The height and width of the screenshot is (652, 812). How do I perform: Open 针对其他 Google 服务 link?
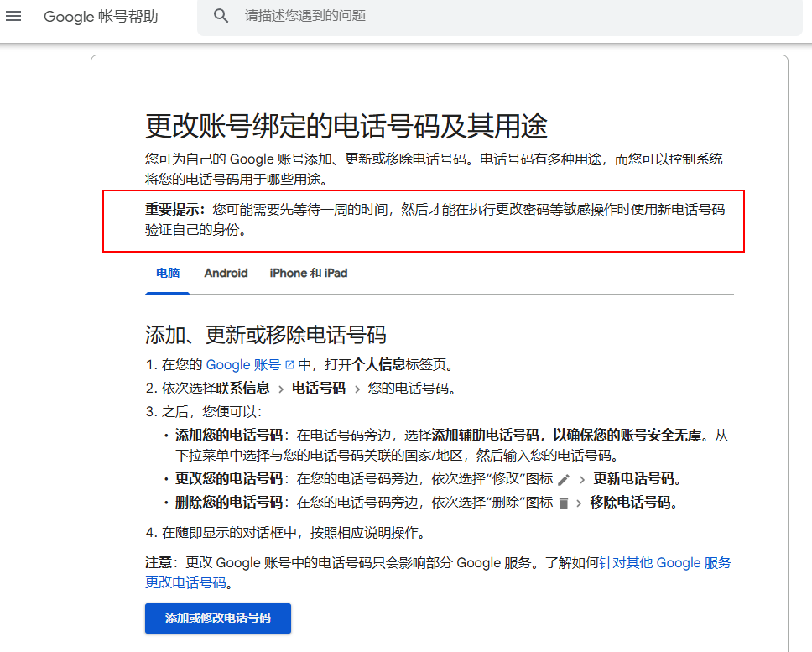[x=664, y=562]
